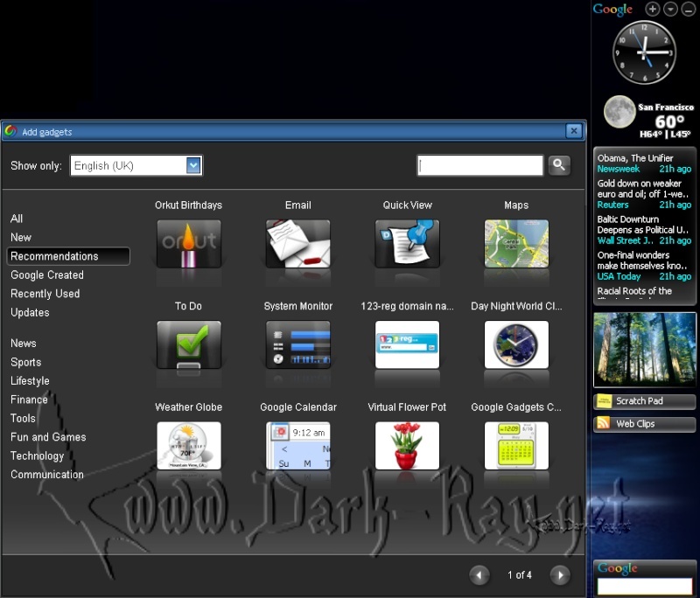
Task: Browse the Sports category
Action: 26,362
